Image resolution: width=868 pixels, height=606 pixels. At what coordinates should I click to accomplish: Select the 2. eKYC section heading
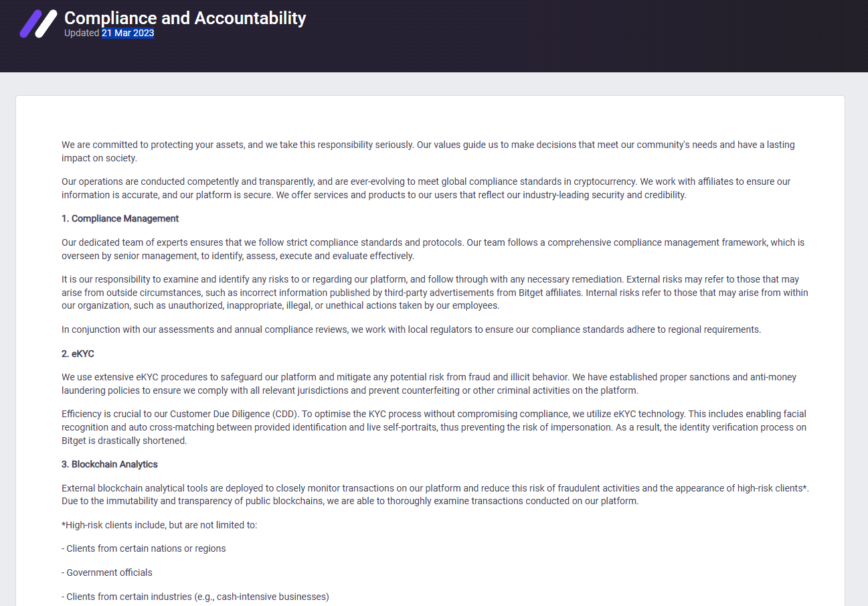[x=78, y=354]
